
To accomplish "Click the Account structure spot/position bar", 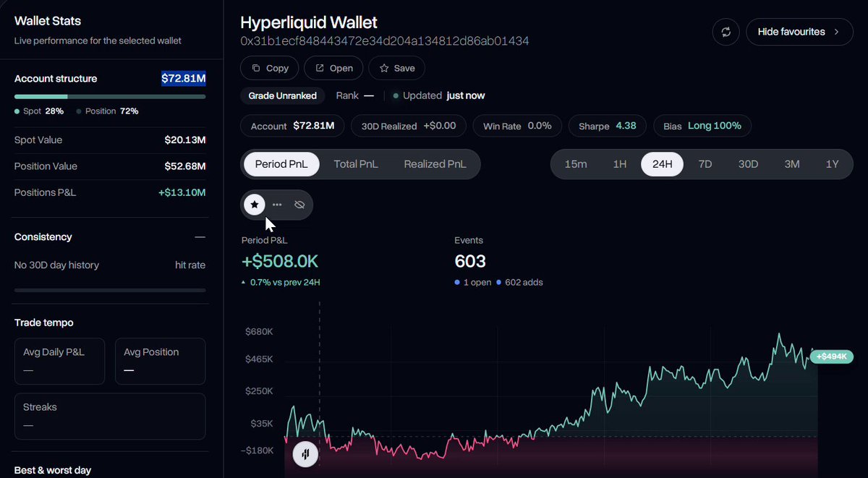I will pyautogui.click(x=110, y=96).
